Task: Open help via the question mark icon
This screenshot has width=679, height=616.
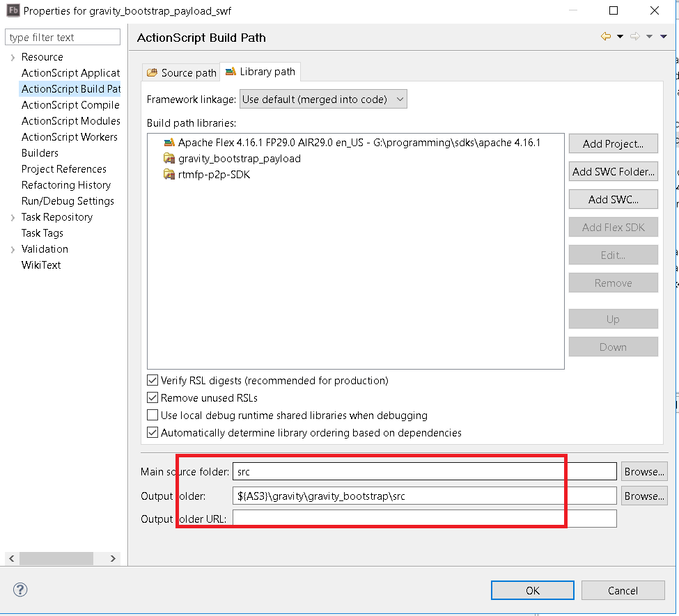Action: tap(19, 590)
